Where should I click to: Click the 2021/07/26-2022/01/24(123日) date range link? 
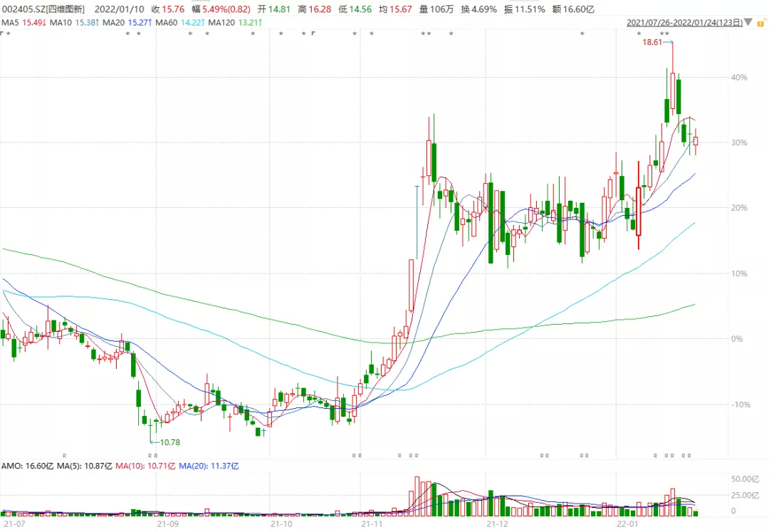[x=685, y=23]
